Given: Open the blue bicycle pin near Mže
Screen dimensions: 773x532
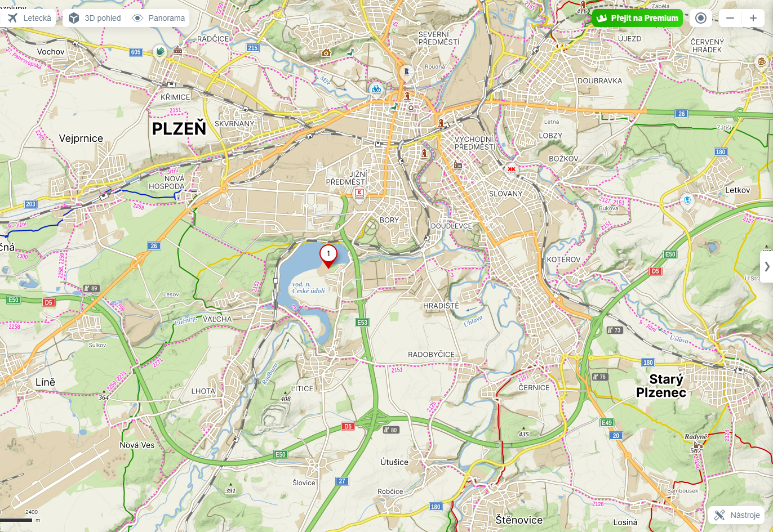Looking at the screenshot, I should pyautogui.click(x=376, y=89).
